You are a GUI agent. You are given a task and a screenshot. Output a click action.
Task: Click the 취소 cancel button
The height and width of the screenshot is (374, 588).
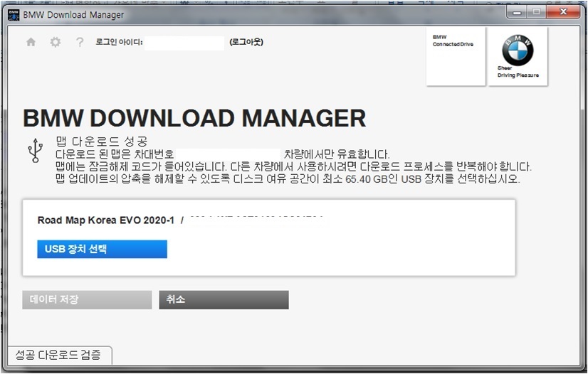224,300
